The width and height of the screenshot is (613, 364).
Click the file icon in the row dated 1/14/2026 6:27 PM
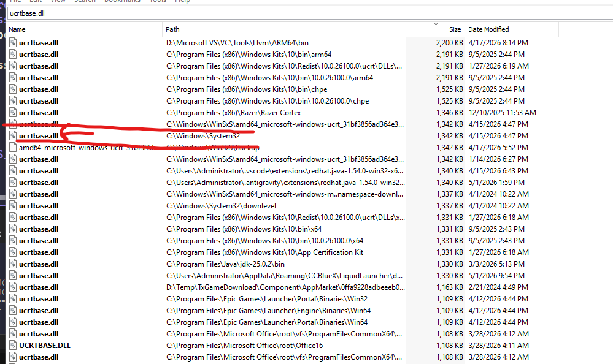(x=13, y=159)
